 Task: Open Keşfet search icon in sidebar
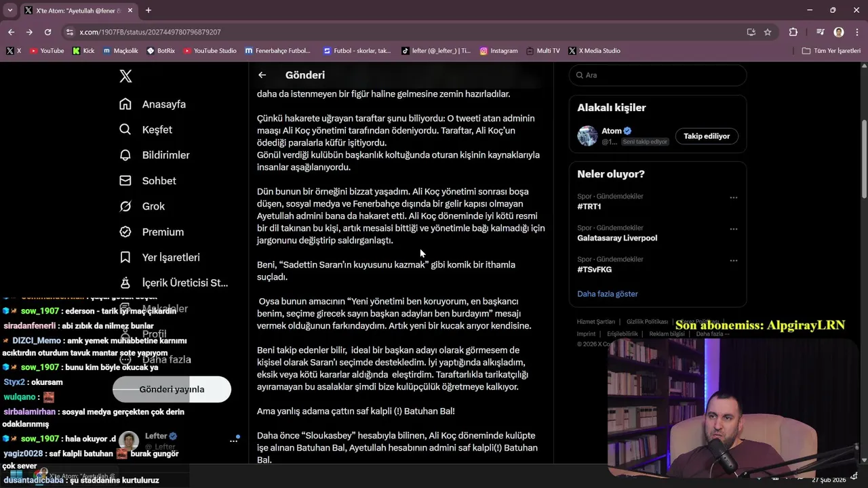tap(125, 129)
